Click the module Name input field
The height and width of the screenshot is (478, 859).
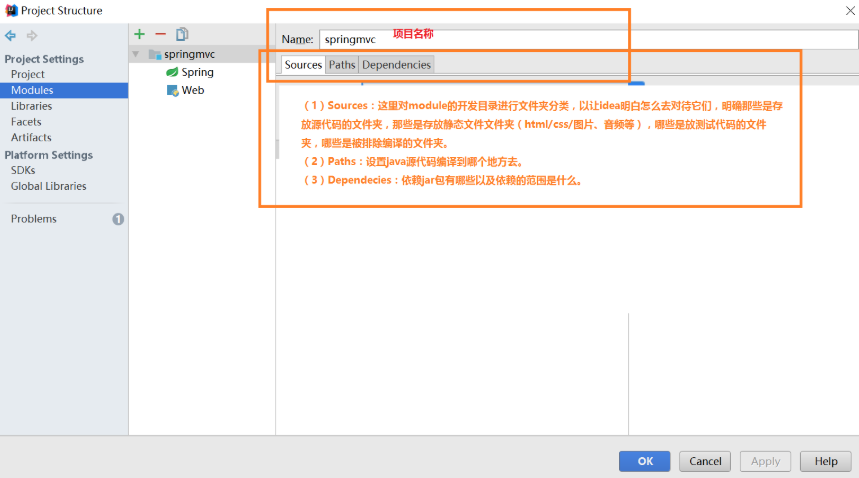(588, 39)
